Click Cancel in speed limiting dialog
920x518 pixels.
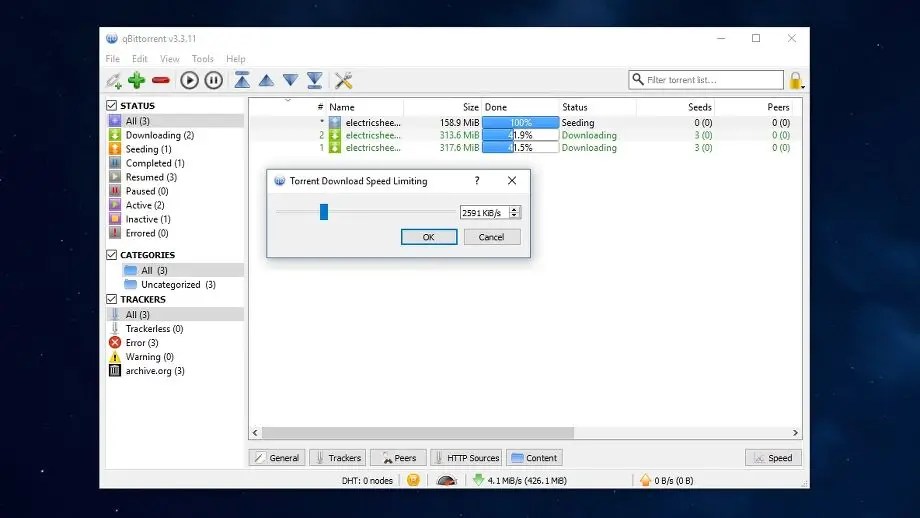coord(492,237)
